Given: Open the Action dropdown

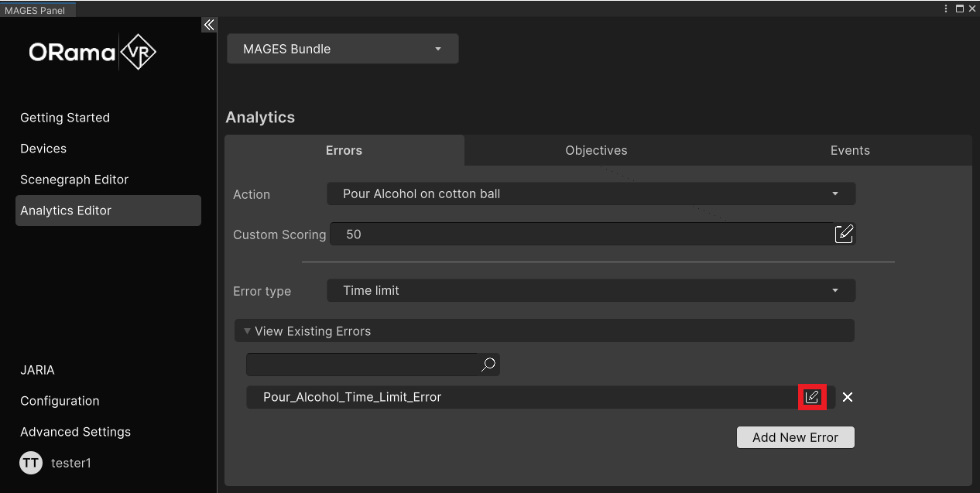Looking at the screenshot, I should [x=591, y=193].
